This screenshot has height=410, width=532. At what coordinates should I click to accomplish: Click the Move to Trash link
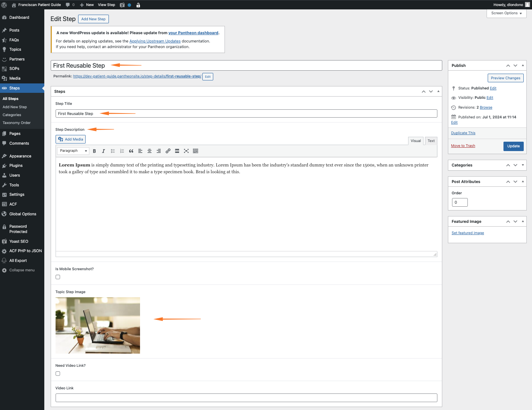tap(463, 146)
